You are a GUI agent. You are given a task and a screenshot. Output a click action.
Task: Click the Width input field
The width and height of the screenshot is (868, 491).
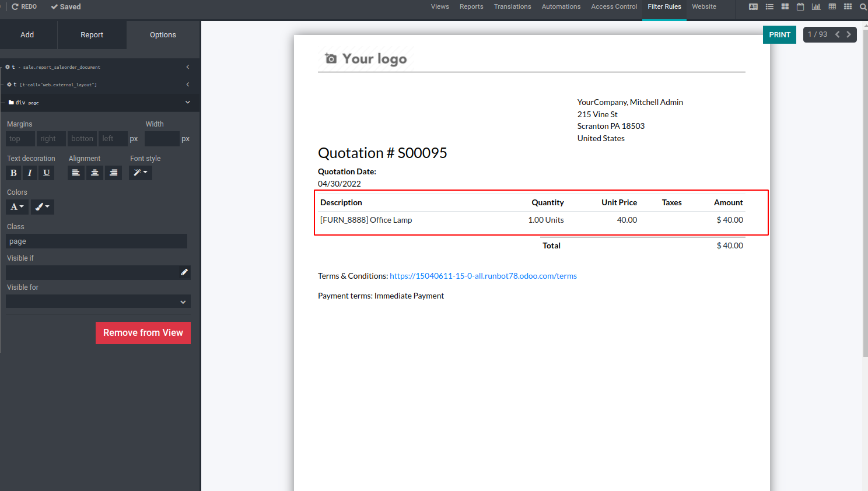pos(162,139)
